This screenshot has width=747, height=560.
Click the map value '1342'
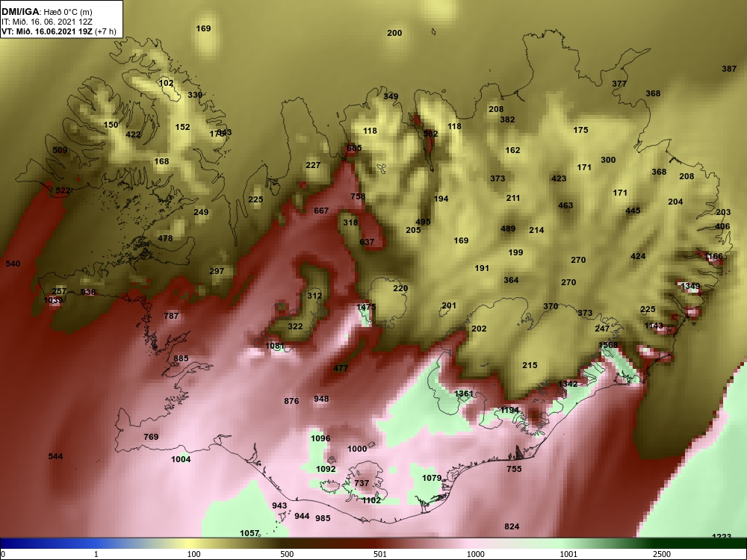click(x=568, y=384)
